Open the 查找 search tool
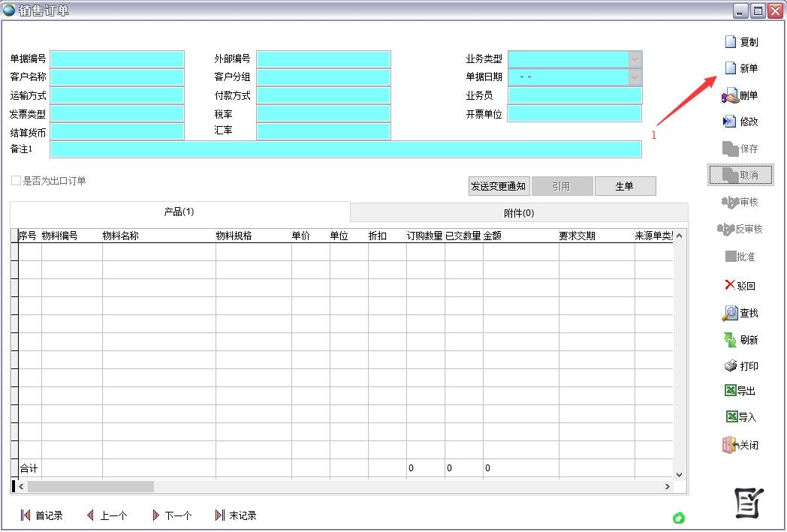Viewport: 787px width, 532px height. pos(729,313)
